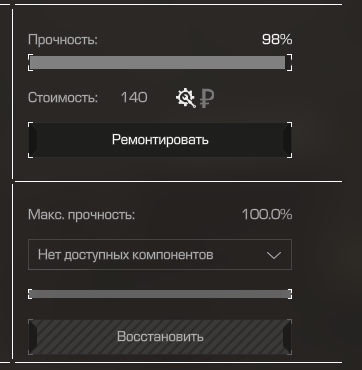Open the Нет доступных компонентов dropdown

point(160,255)
